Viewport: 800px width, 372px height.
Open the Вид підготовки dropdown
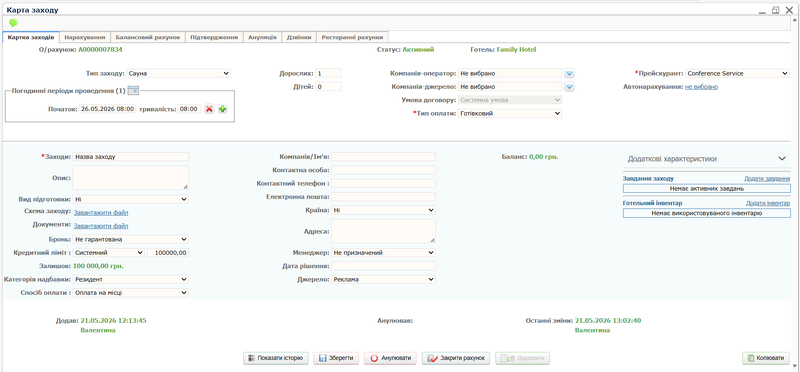point(131,199)
